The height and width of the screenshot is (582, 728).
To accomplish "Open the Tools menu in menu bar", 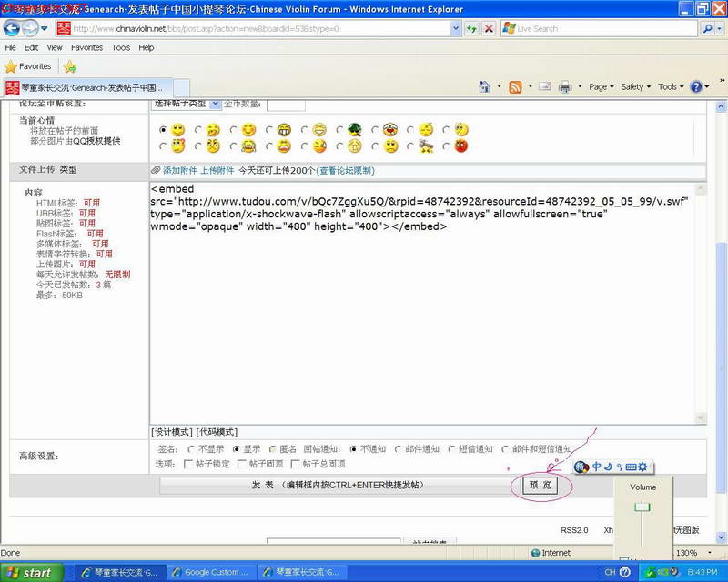I will (121, 47).
